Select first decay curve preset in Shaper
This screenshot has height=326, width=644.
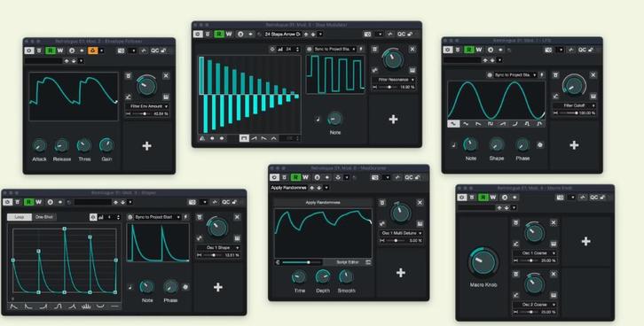(14, 306)
